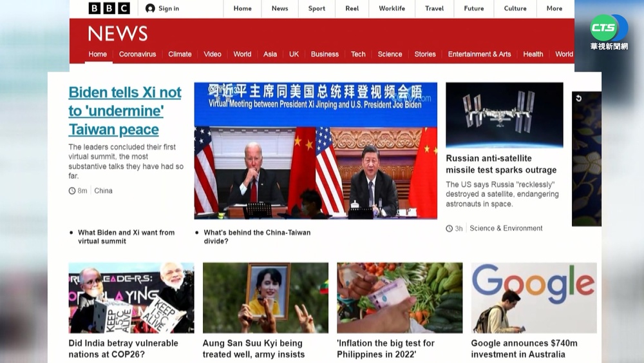Screen dimensions: 644x363
Task: Click the space station thumbnail image
Action: [x=504, y=115]
